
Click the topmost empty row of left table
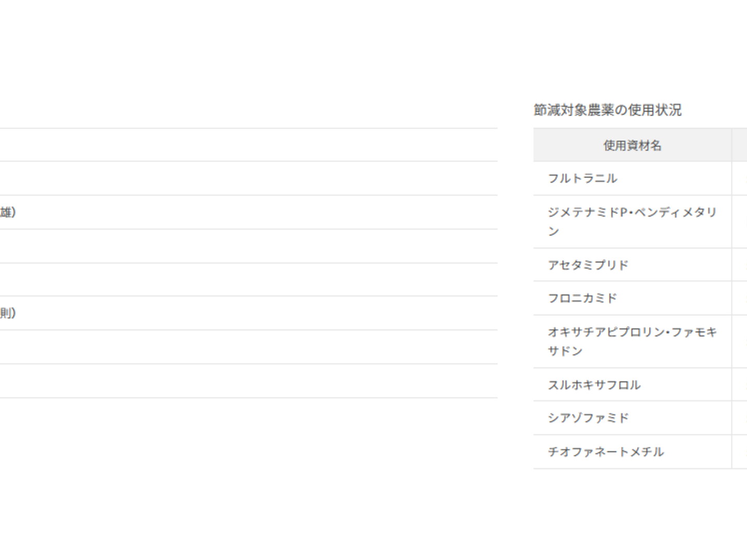(x=248, y=145)
